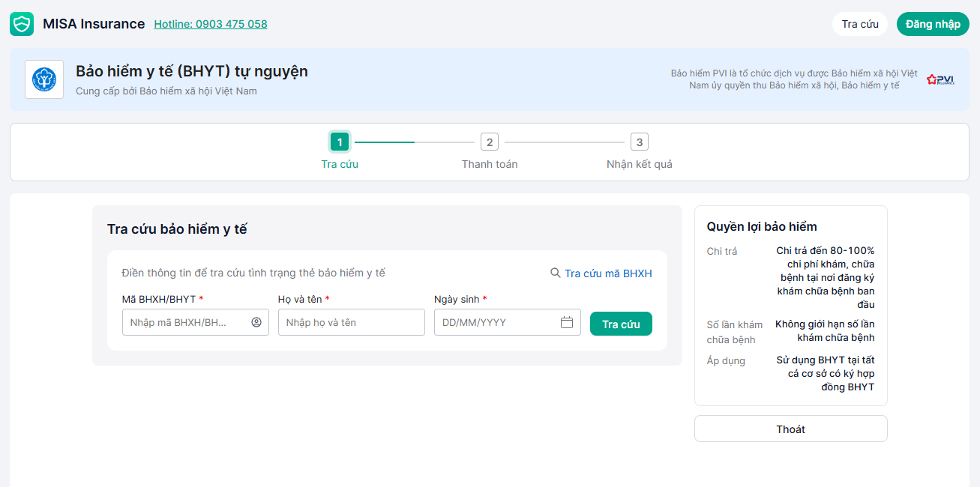The width and height of the screenshot is (980, 487).
Task: Click the Tra cứu button in header
Action: (859, 24)
